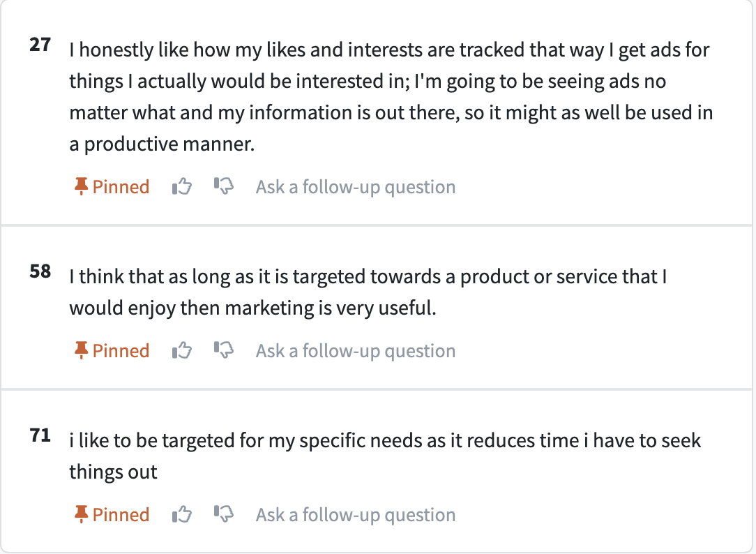Click pin icon on response 27
This screenshot has height=554, width=756.
[x=81, y=186]
